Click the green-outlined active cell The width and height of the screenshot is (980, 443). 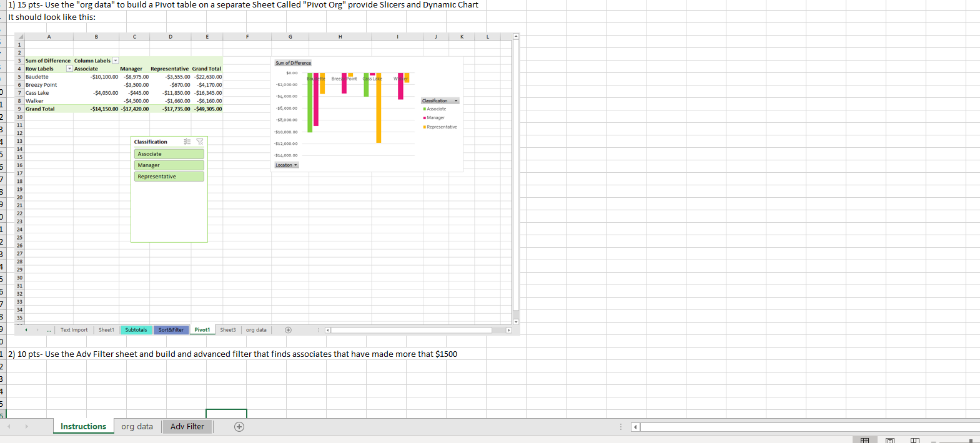point(226,414)
